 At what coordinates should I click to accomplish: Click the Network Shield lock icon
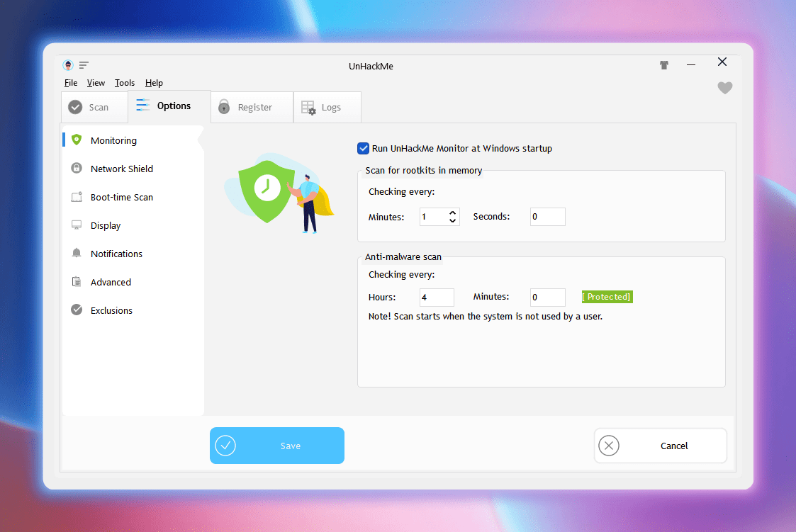[x=77, y=169]
